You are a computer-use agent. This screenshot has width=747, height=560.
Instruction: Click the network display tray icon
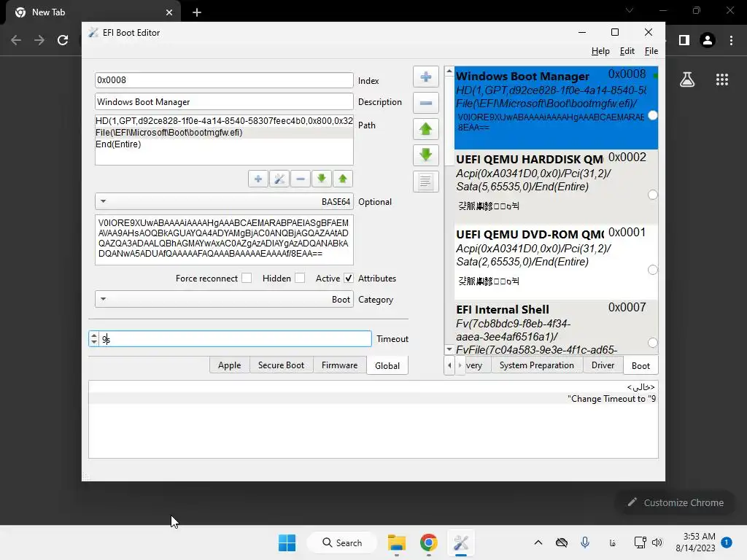click(x=640, y=542)
